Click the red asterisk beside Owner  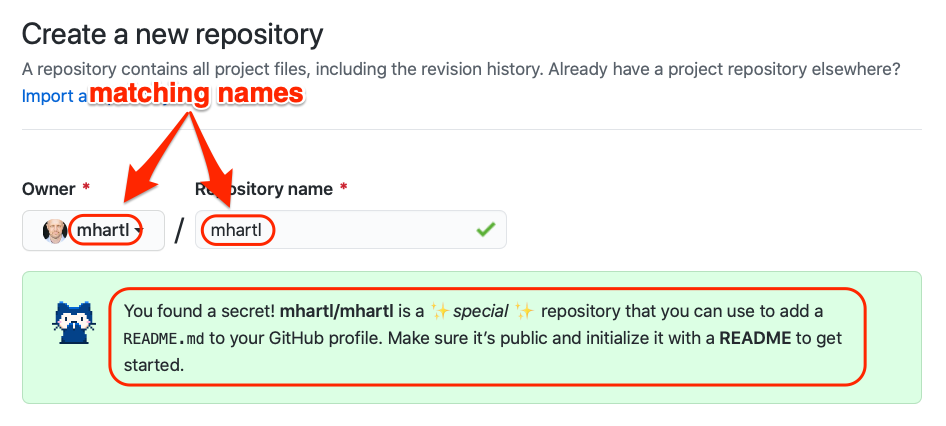click(86, 187)
